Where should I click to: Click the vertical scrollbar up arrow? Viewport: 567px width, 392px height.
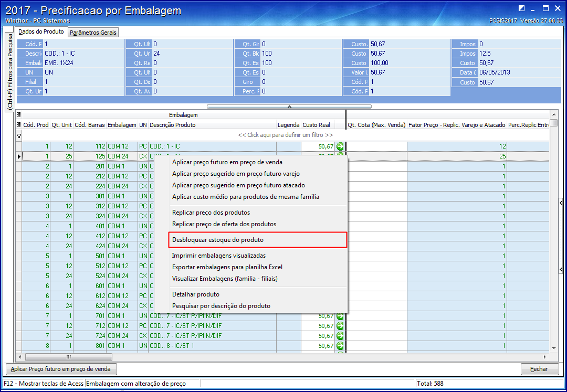[x=554, y=114]
